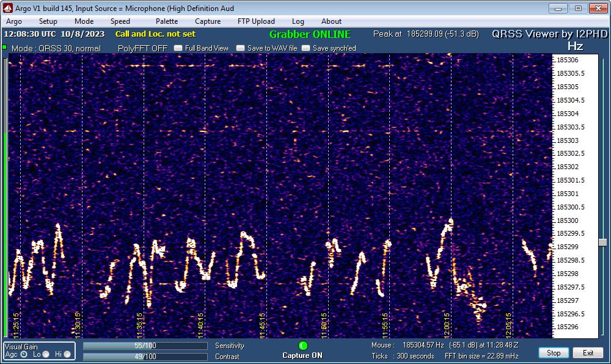This screenshot has width=611, height=364.
Task: Select the Lo visual gain radio button
Action: tap(46, 354)
